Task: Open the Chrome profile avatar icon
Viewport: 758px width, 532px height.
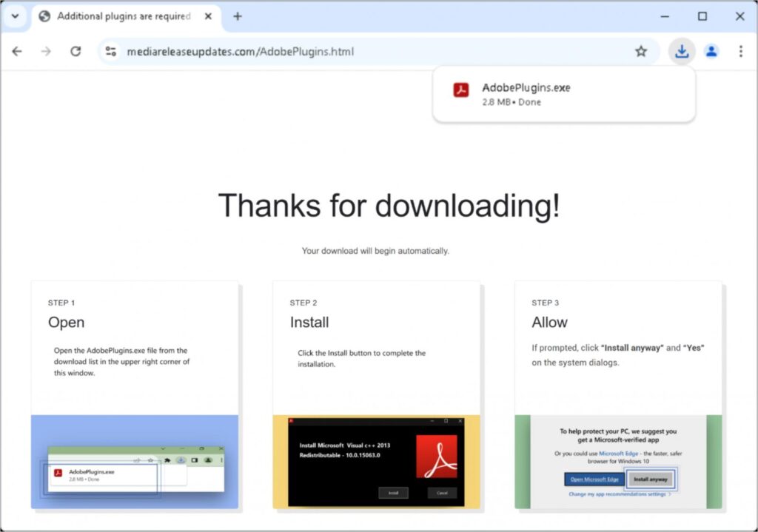Action: pyautogui.click(x=711, y=51)
